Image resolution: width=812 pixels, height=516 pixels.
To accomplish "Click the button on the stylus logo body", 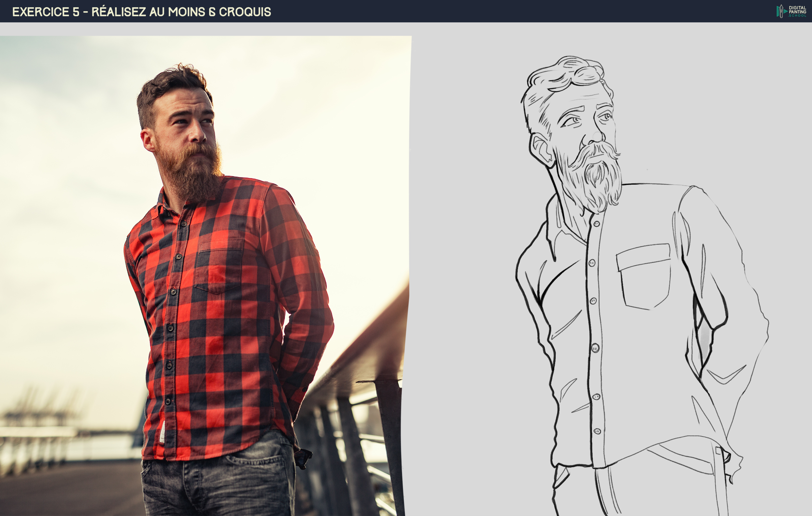I will tap(782, 11).
